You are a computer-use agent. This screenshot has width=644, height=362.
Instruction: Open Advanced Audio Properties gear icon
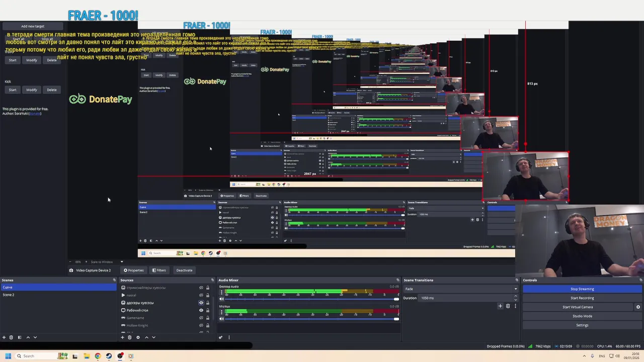220,337
